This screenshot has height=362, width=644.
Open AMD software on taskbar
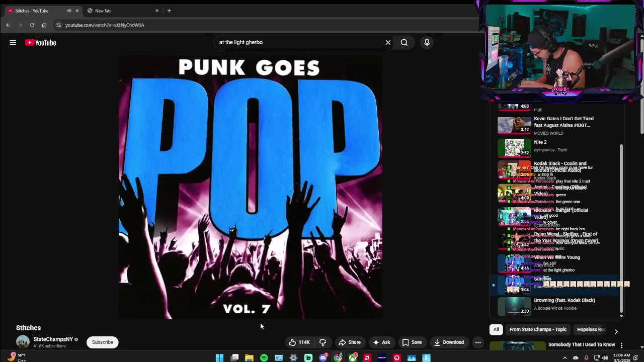(x=367, y=358)
